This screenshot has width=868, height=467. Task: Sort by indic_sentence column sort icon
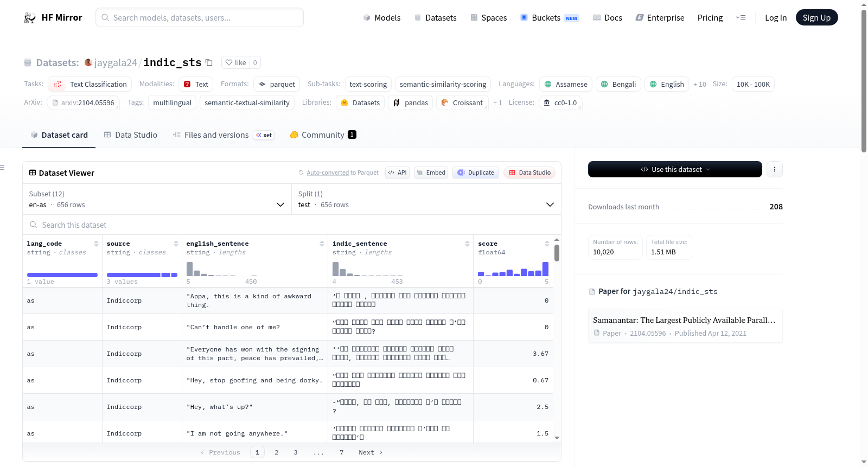[467, 244]
